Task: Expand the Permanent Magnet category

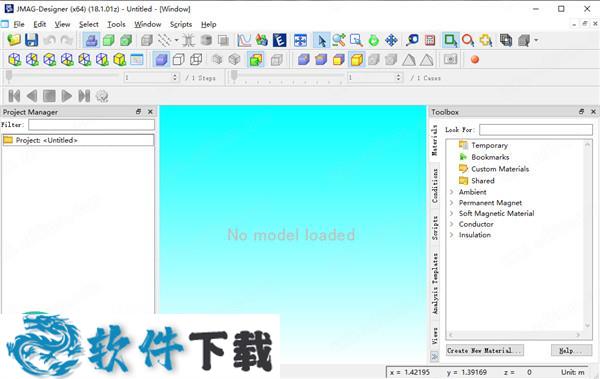Action: [x=452, y=203]
